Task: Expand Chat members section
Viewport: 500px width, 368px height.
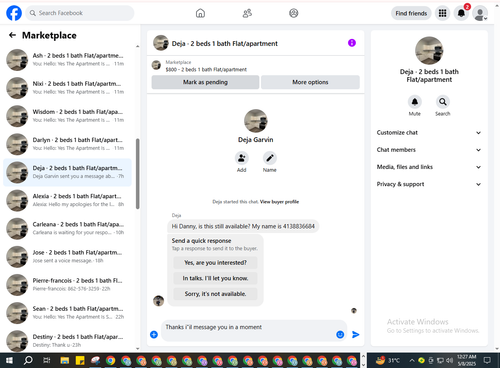Action: coord(429,150)
